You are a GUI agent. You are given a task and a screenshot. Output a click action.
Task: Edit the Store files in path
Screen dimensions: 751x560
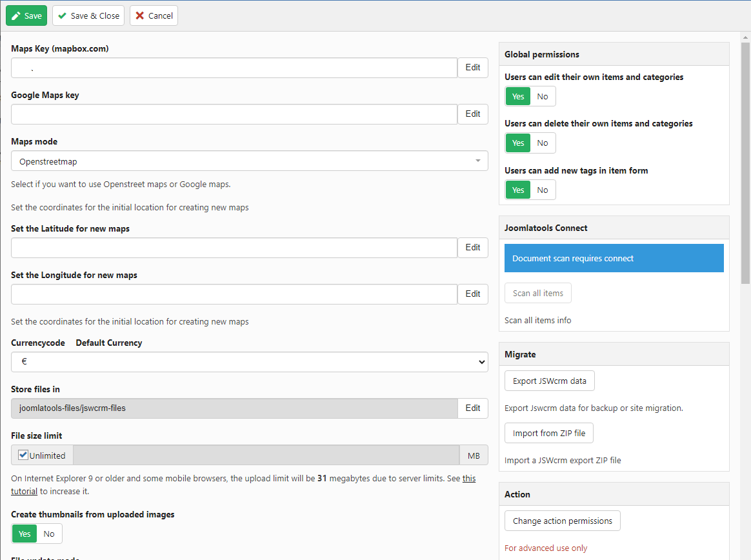coord(472,408)
